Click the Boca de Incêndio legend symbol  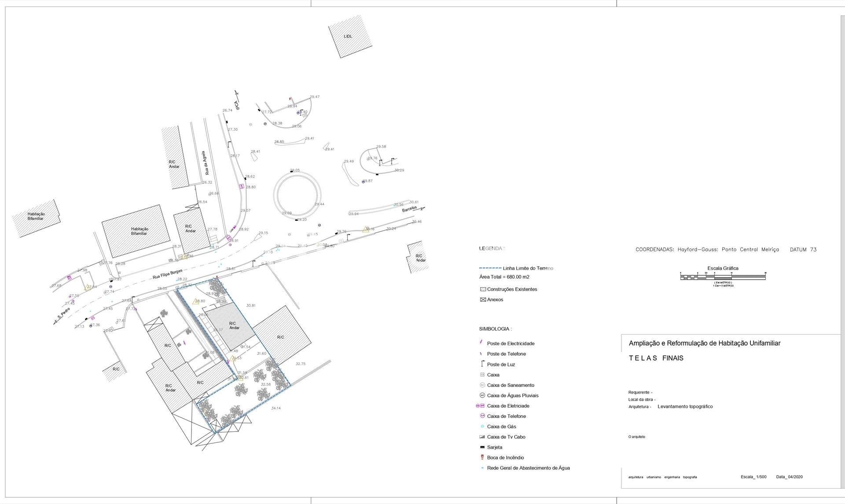pos(482,457)
